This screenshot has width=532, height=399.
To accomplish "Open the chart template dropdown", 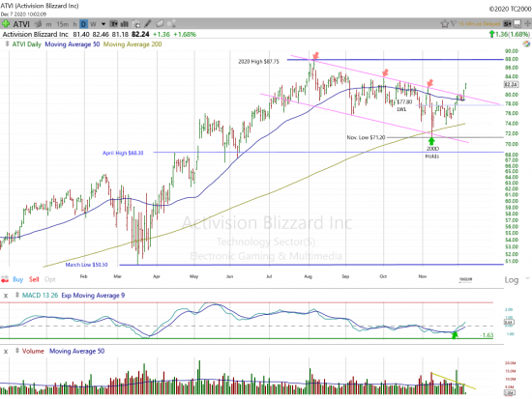I will pos(114,24).
